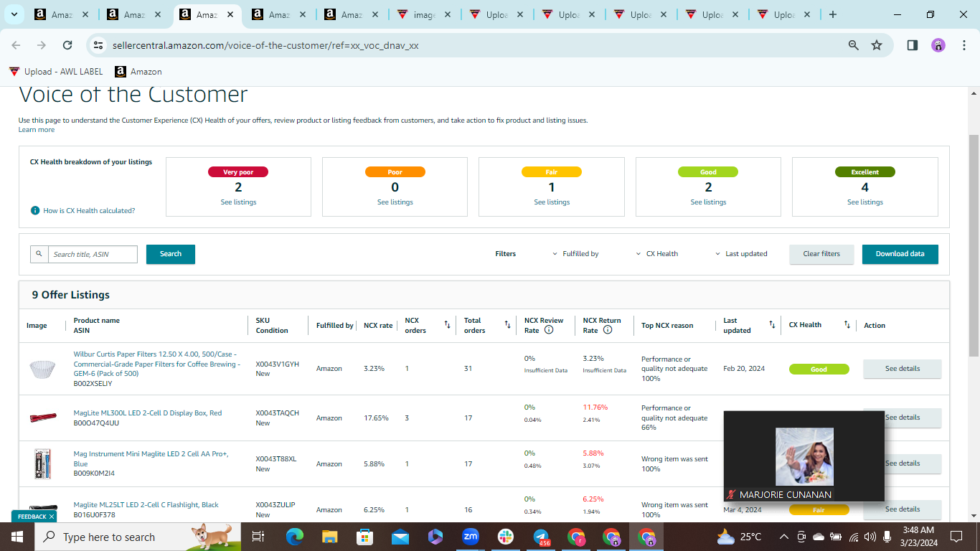Sort table by Last updated column
This screenshot has width=980, height=551.
click(772, 325)
